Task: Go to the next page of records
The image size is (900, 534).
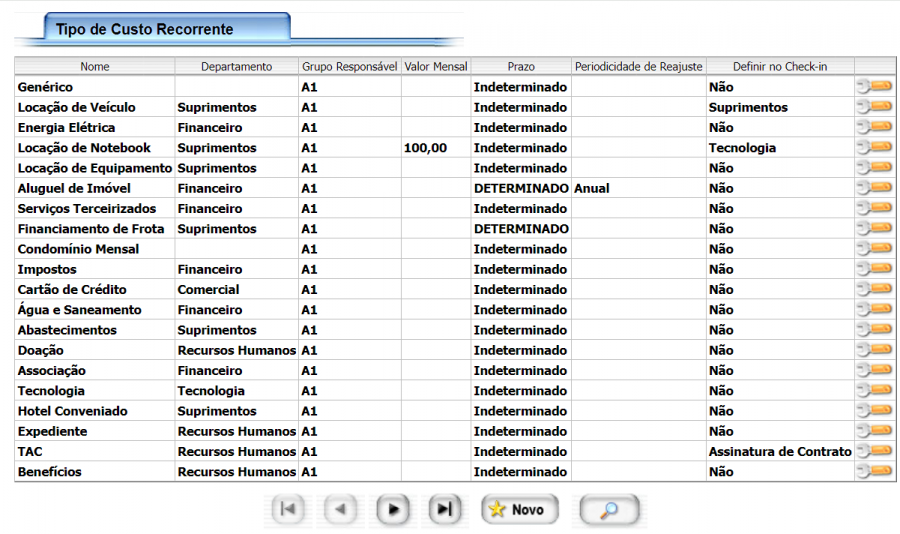Action: [x=393, y=510]
